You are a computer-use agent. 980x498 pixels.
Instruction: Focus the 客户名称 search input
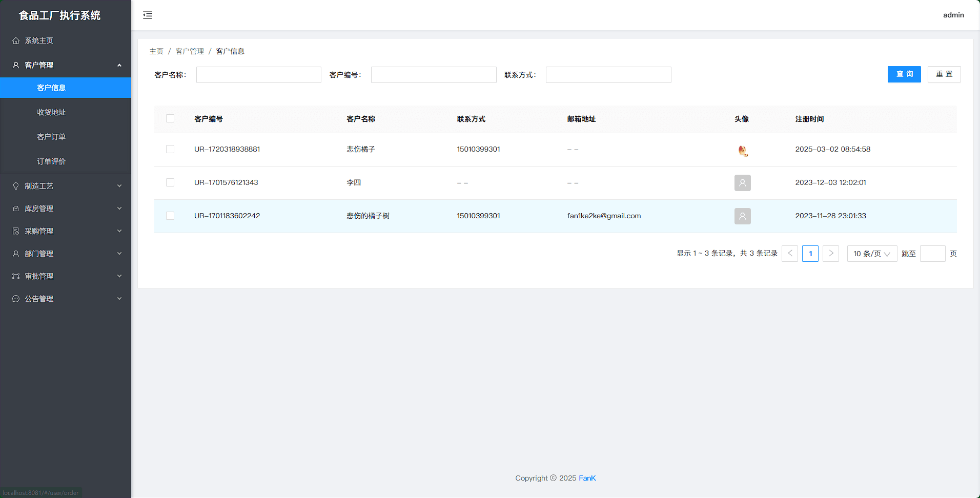258,75
